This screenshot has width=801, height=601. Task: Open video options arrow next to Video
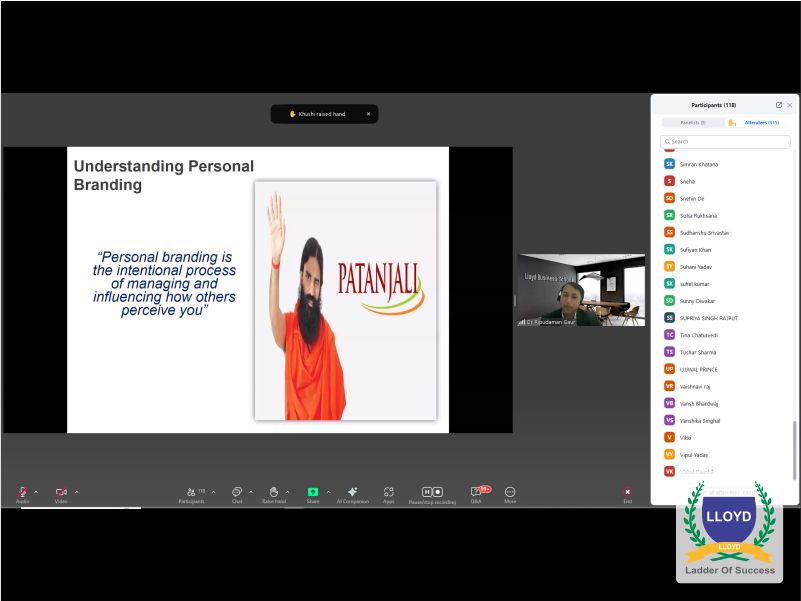pyautogui.click(x=77, y=492)
